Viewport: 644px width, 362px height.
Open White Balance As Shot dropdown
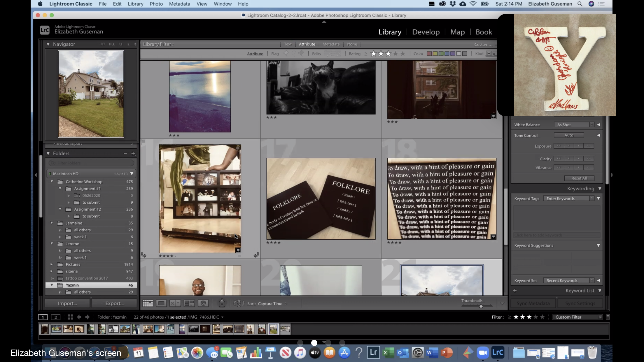pyautogui.click(x=574, y=125)
